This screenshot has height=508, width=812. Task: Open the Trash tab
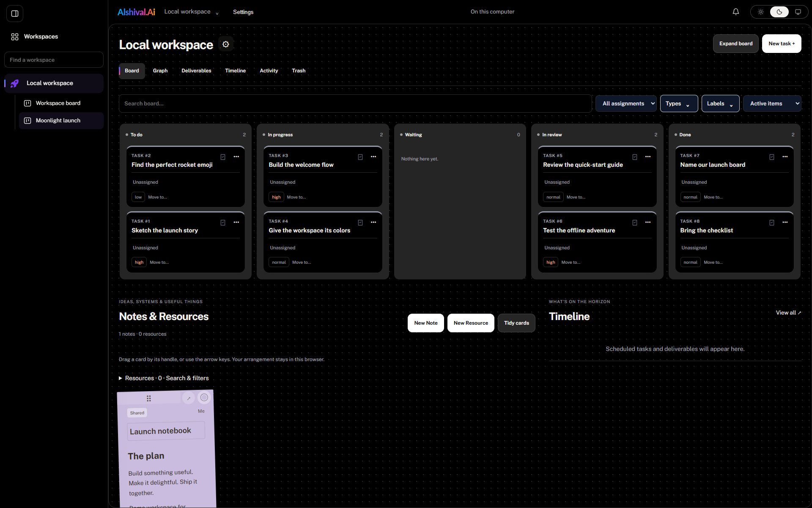point(299,71)
